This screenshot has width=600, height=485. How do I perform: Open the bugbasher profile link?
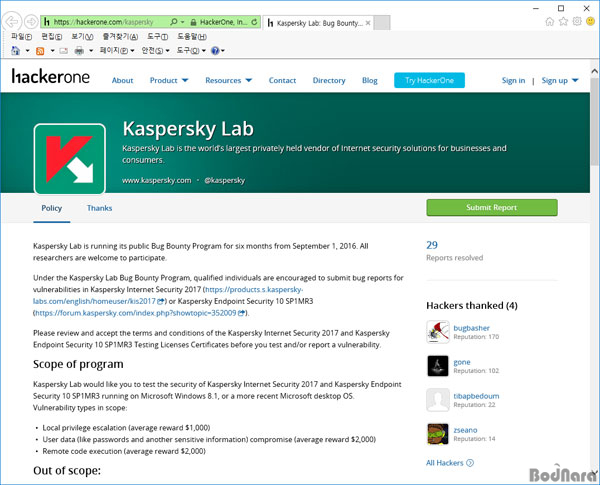[471, 328]
